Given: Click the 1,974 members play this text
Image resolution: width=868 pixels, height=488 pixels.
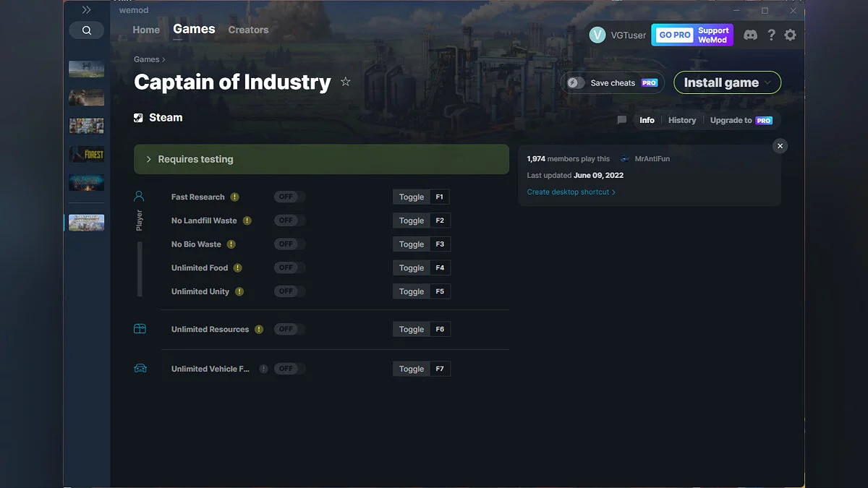Looking at the screenshot, I should tap(569, 159).
